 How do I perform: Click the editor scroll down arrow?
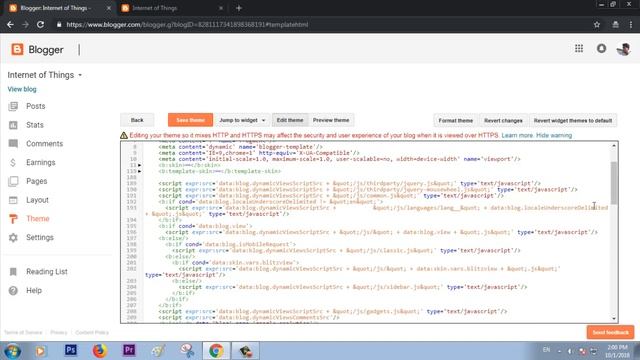point(614,319)
